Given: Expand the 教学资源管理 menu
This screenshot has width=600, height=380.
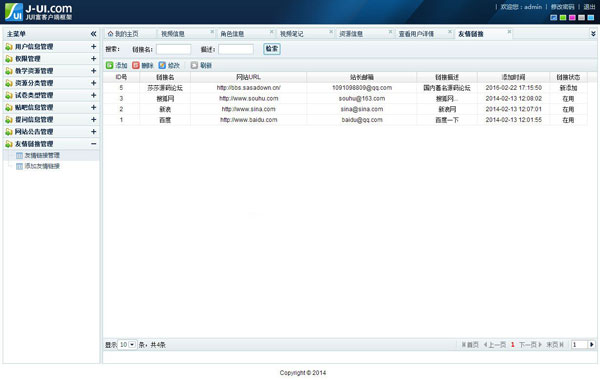Looking at the screenshot, I should [x=93, y=71].
